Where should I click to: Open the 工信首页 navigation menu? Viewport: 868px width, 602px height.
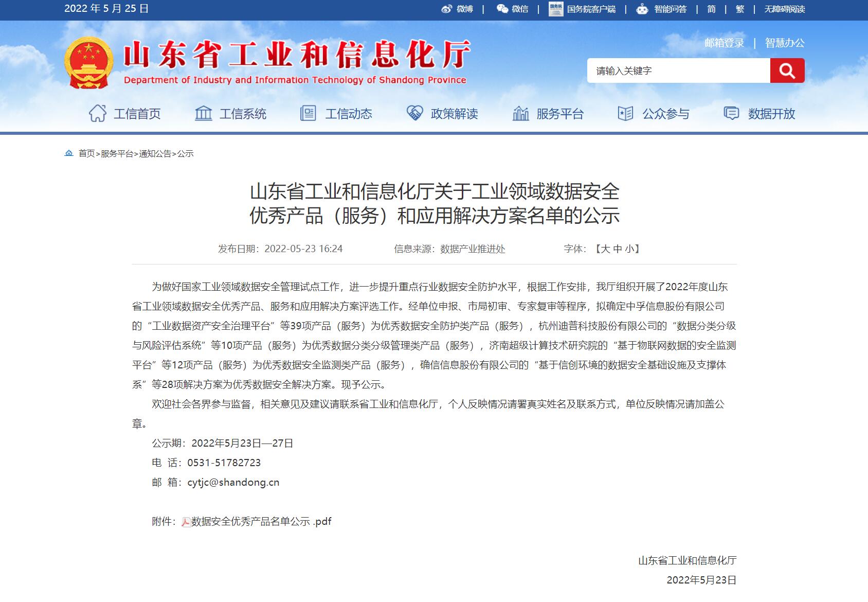(x=125, y=114)
